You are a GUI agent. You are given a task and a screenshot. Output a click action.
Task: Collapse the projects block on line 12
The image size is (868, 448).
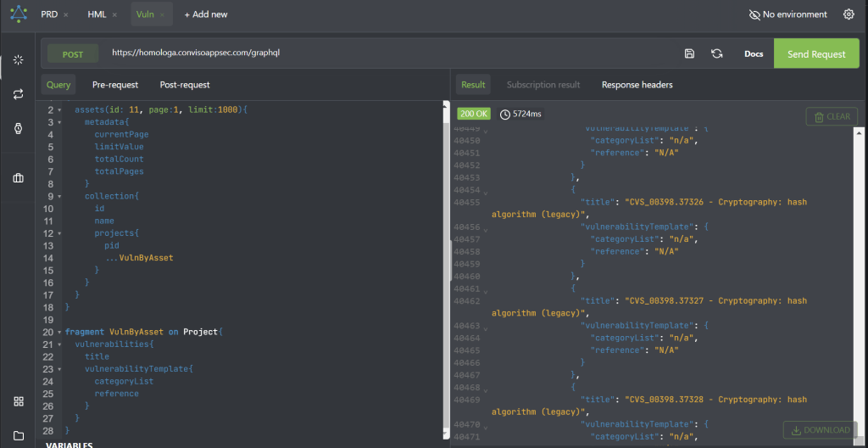click(x=60, y=233)
